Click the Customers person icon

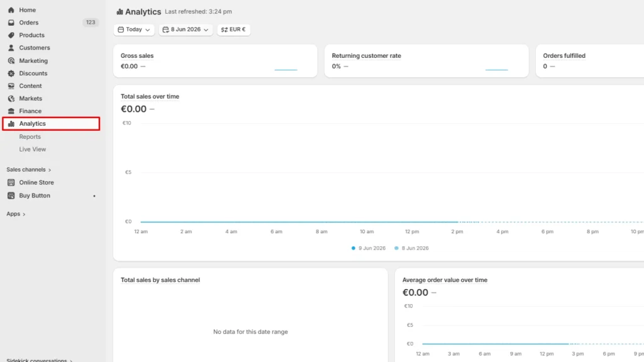tap(11, 48)
